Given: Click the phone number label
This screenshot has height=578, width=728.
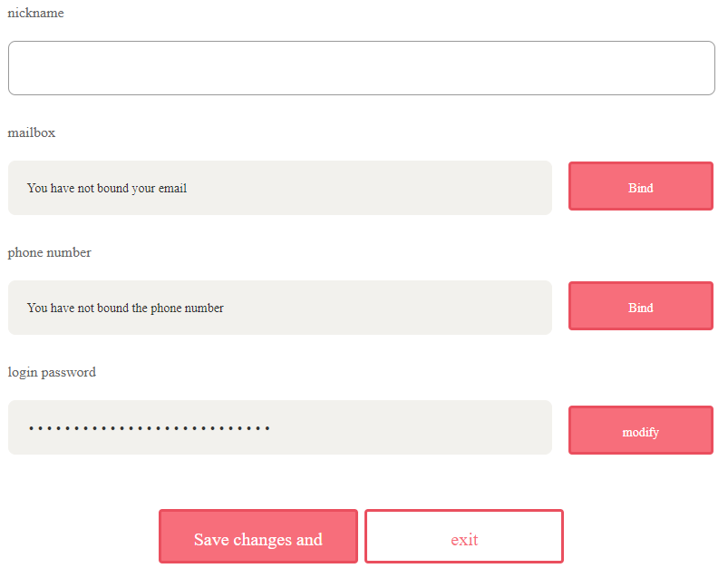Looking at the screenshot, I should pos(50,252).
